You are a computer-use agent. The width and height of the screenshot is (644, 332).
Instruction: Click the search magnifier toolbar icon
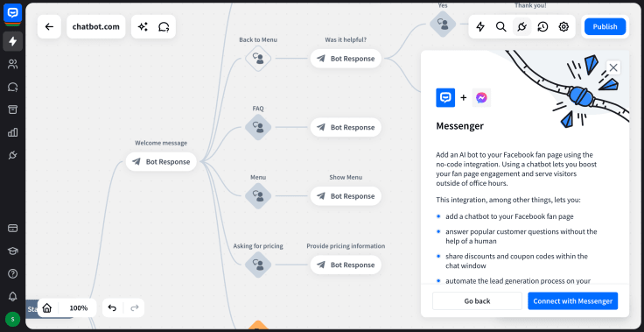point(501,27)
